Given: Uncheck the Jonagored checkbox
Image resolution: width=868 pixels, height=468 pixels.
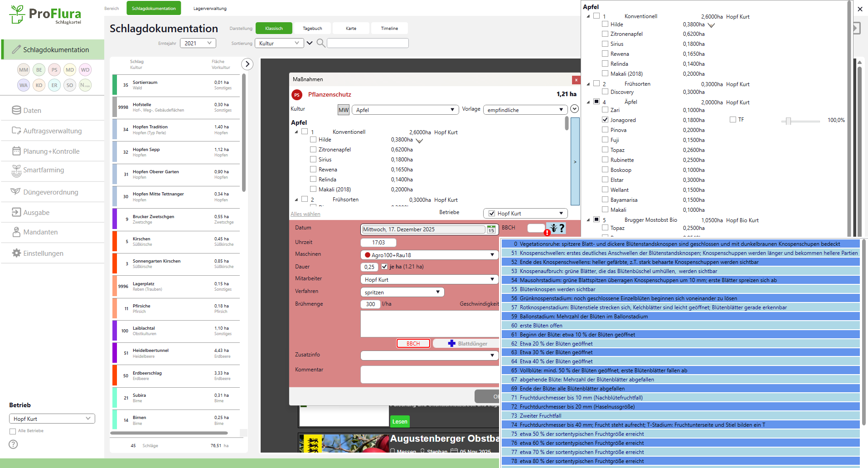Looking at the screenshot, I should point(605,120).
